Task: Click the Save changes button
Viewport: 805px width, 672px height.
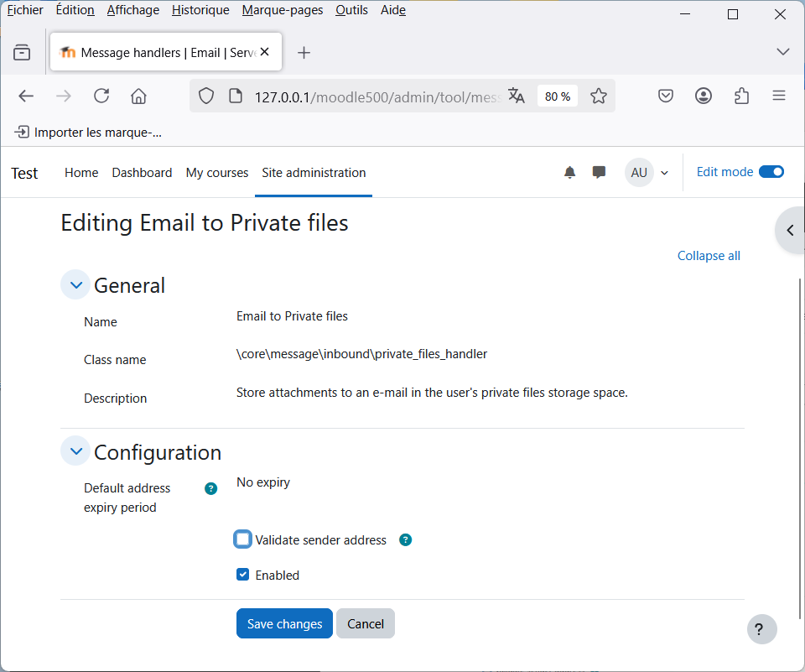Action: coord(284,623)
